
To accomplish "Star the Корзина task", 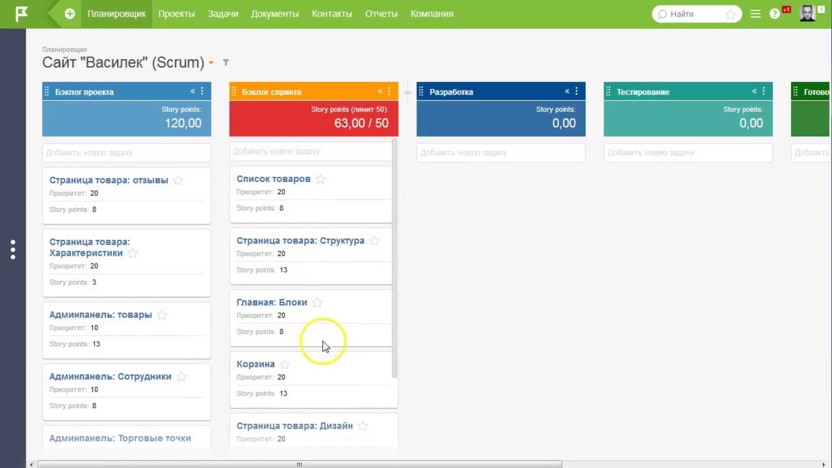I will point(285,365).
